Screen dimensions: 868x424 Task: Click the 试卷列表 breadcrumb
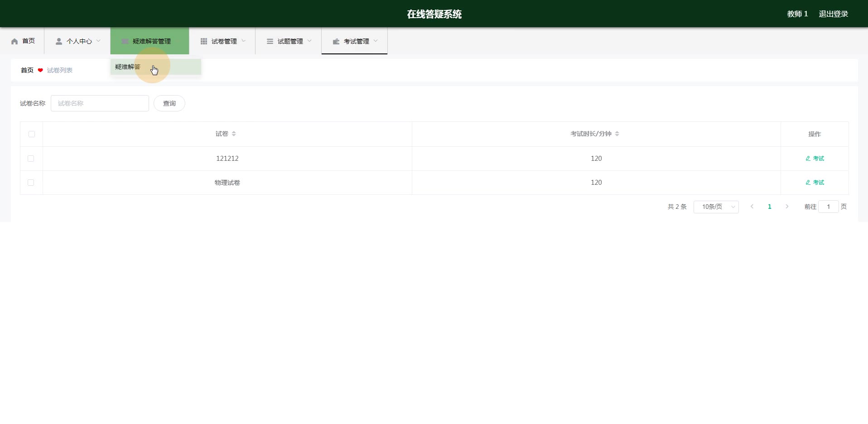pyautogui.click(x=60, y=70)
